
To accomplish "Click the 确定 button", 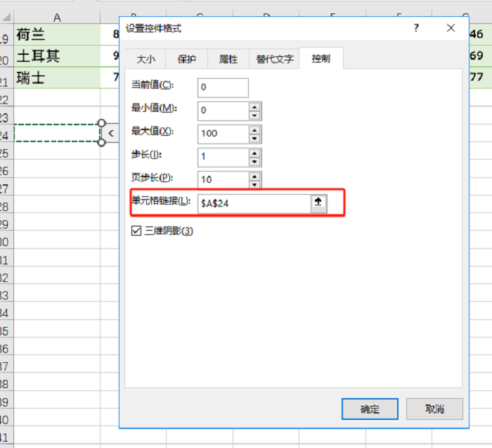I will (370, 409).
